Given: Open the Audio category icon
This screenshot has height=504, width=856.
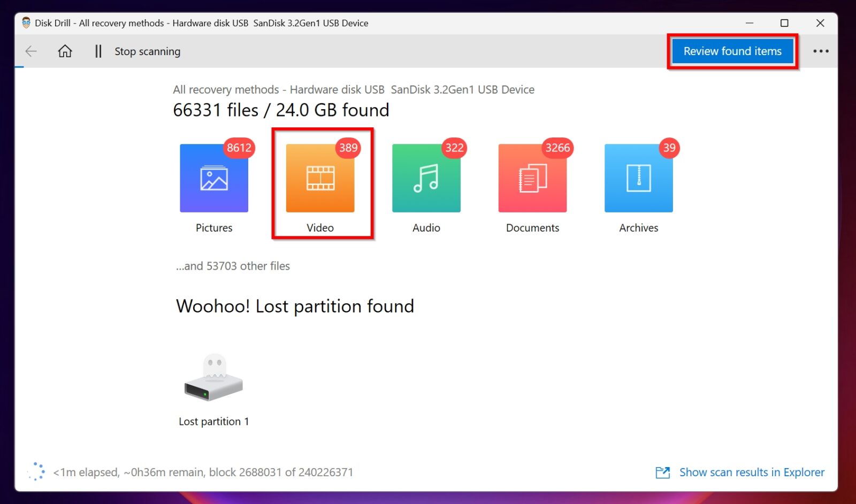Looking at the screenshot, I should coord(426,178).
